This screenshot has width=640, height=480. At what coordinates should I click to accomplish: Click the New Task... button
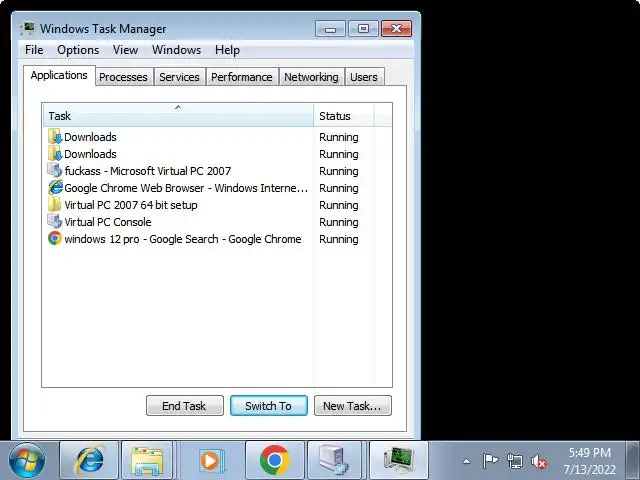(353, 406)
